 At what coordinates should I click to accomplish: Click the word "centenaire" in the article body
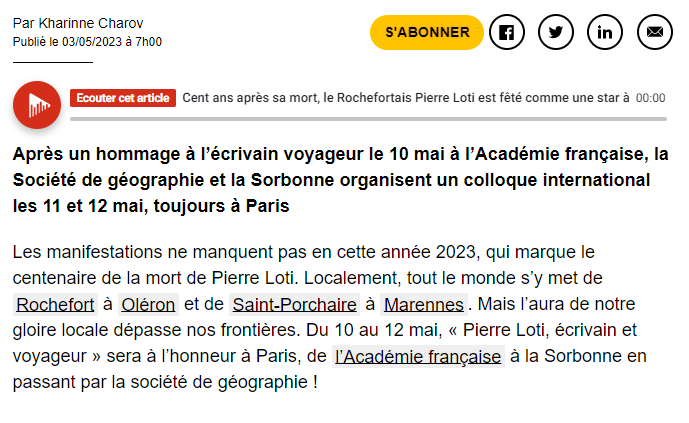[x=56, y=277]
